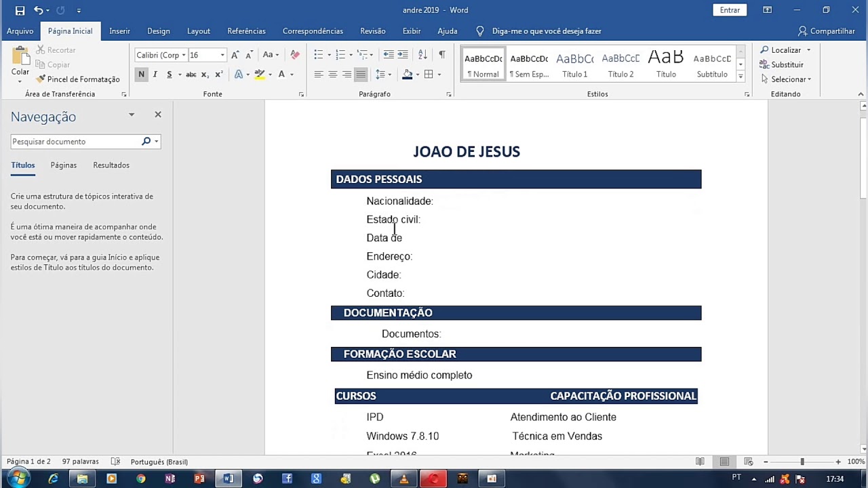Image resolution: width=868 pixels, height=488 pixels.
Task: Apply superscript x² formatting
Action: [218, 75]
